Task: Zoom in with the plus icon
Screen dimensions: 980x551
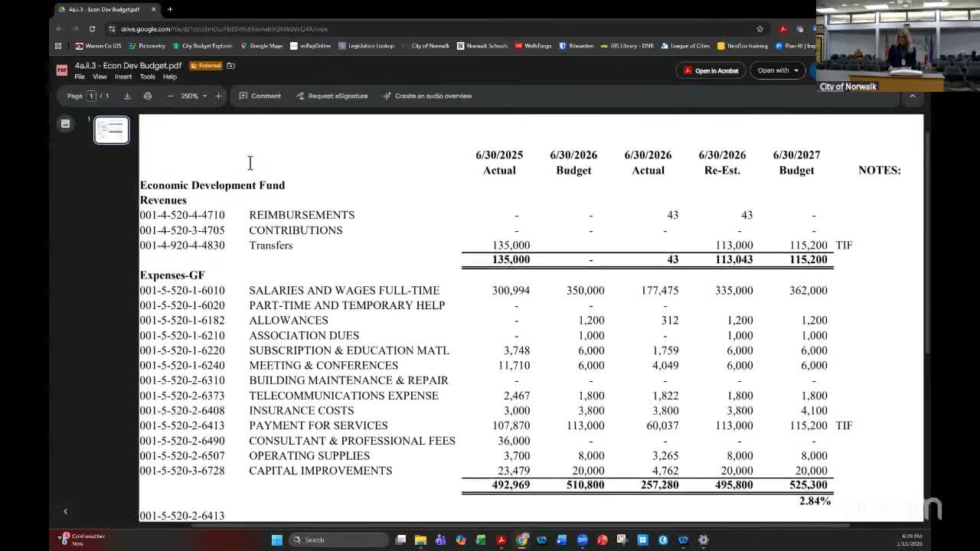Action: click(218, 96)
